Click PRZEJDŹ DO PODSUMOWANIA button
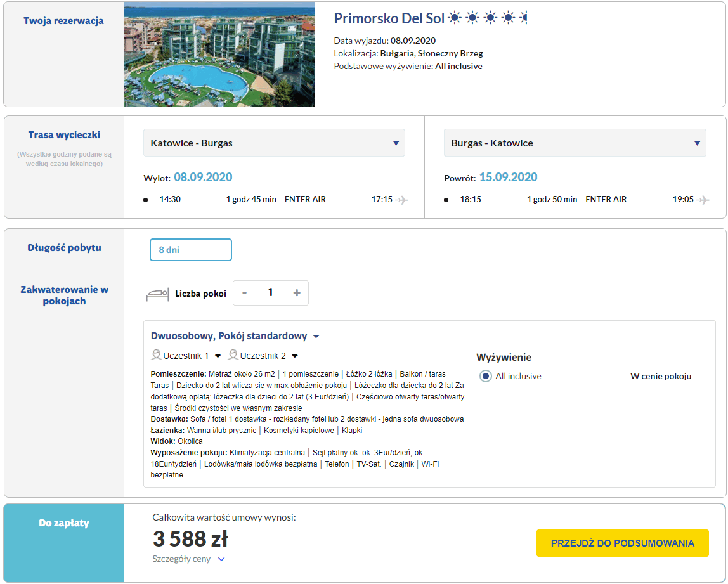Image resolution: width=728 pixels, height=584 pixels. point(623,543)
